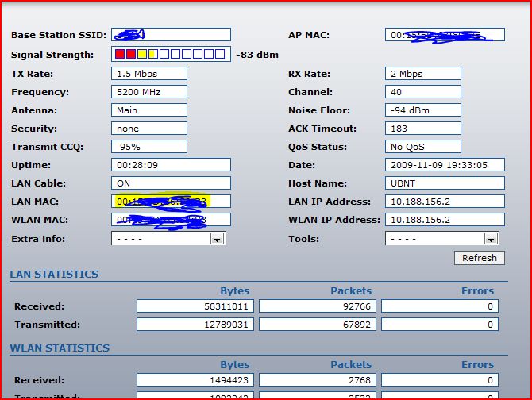The width and height of the screenshot is (532, 400).
Task: Click LAN transmitted bytes 12789031
Action: 195,325
